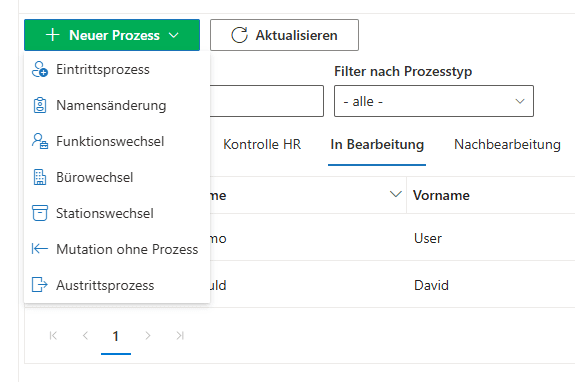
Task: Expand the Neuer Prozess dropdown chevron
Action: (x=173, y=35)
